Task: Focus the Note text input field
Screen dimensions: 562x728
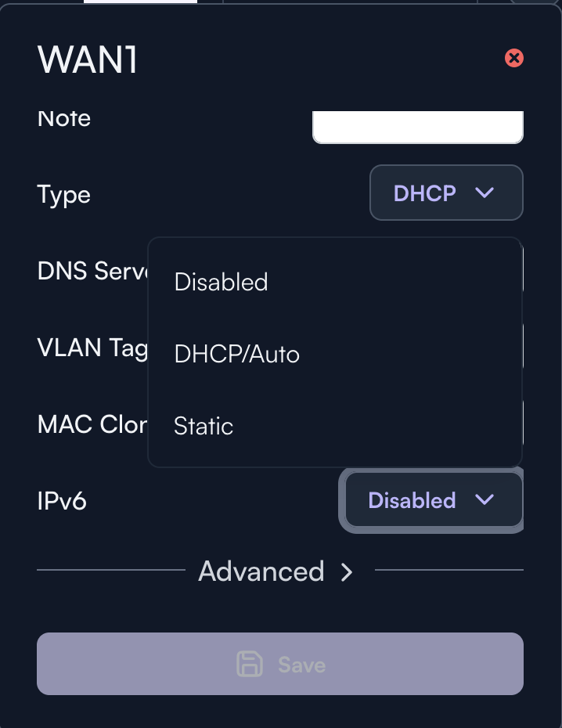Action: [417, 128]
